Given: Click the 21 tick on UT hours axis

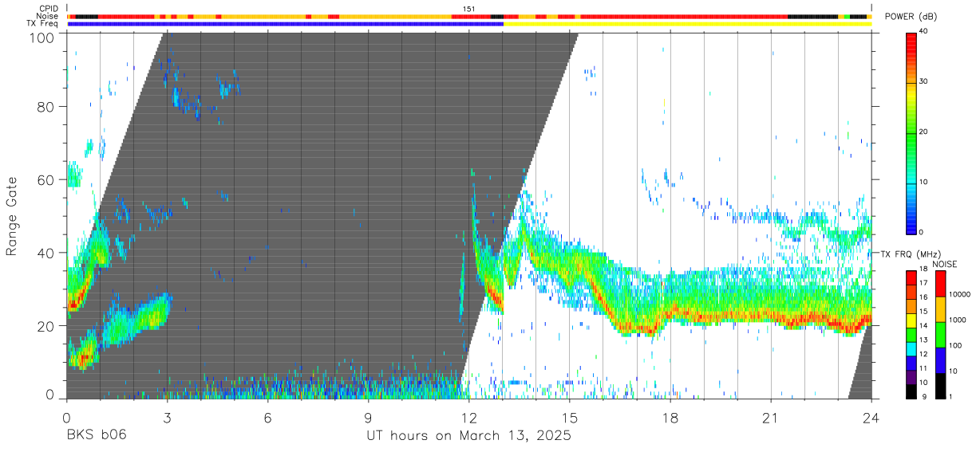Looking at the screenshot, I should (x=771, y=417).
